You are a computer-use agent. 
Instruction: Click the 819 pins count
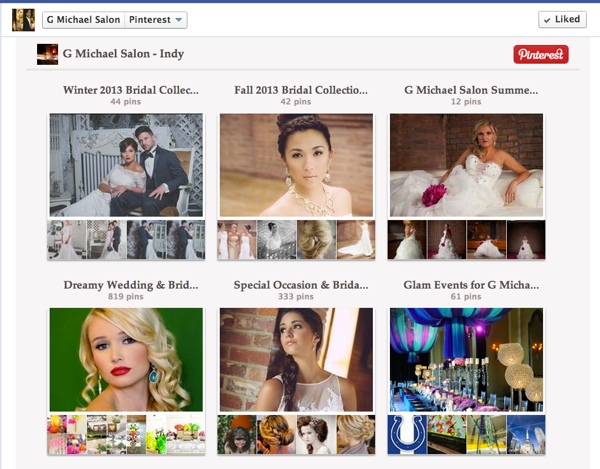pyautogui.click(x=126, y=297)
